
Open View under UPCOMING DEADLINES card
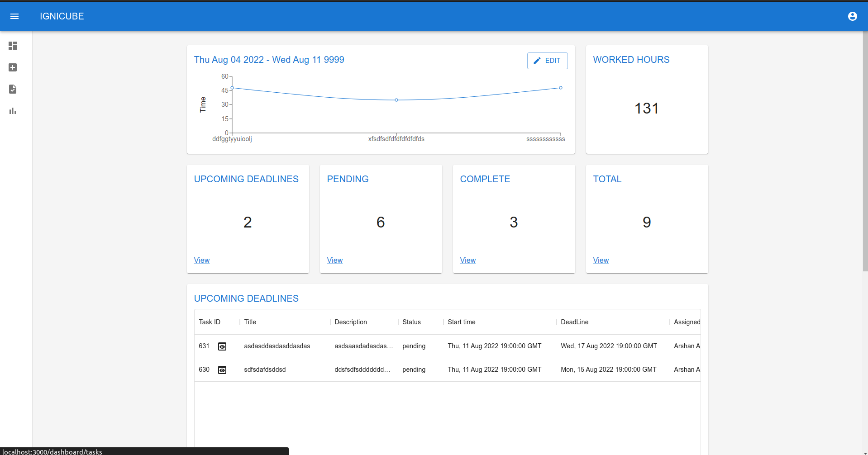[x=201, y=260]
